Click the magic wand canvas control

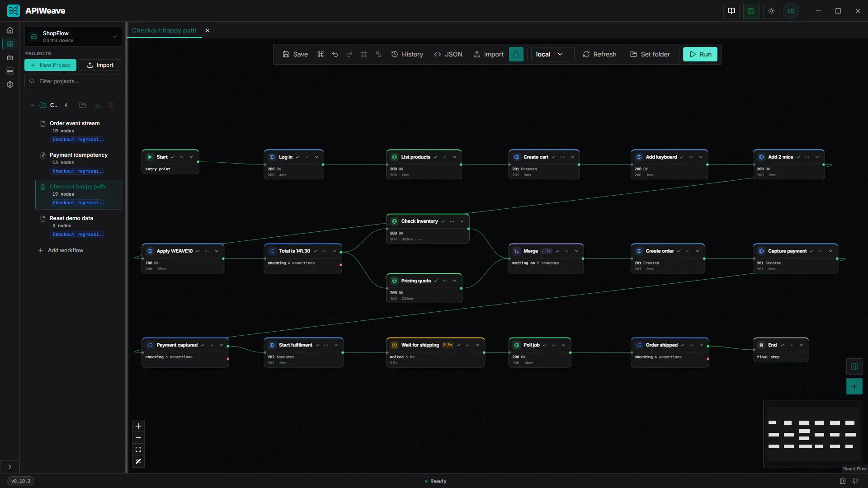138,461
